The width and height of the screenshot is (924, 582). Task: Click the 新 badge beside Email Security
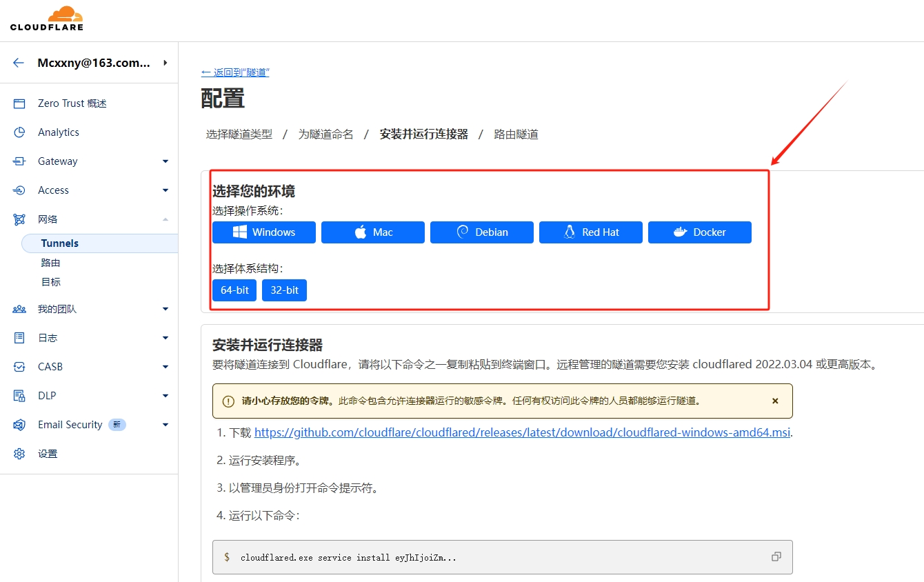tap(117, 425)
